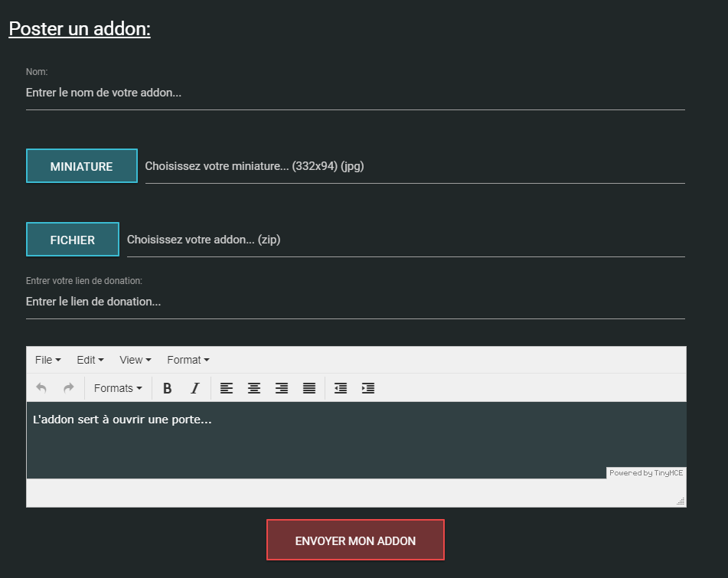Increase the text indent

(x=368, y=387)
